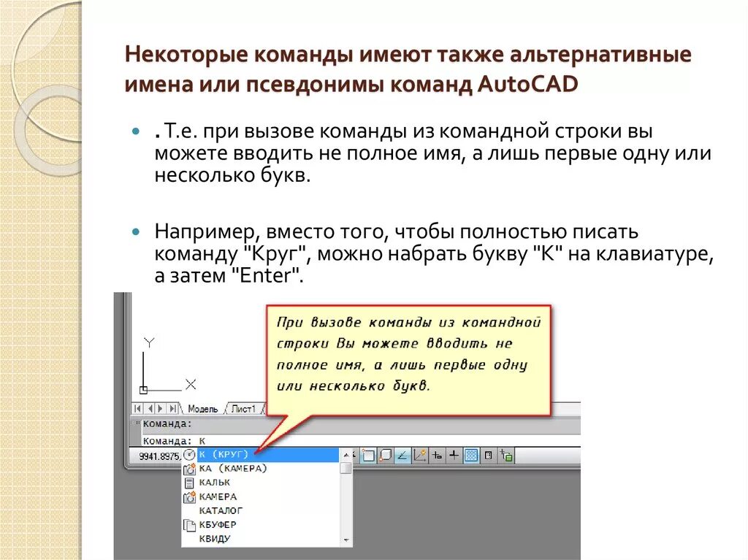Toggle lineweight display plus icon
Viewport: 748px width, 560px height.
click(454, 456)
